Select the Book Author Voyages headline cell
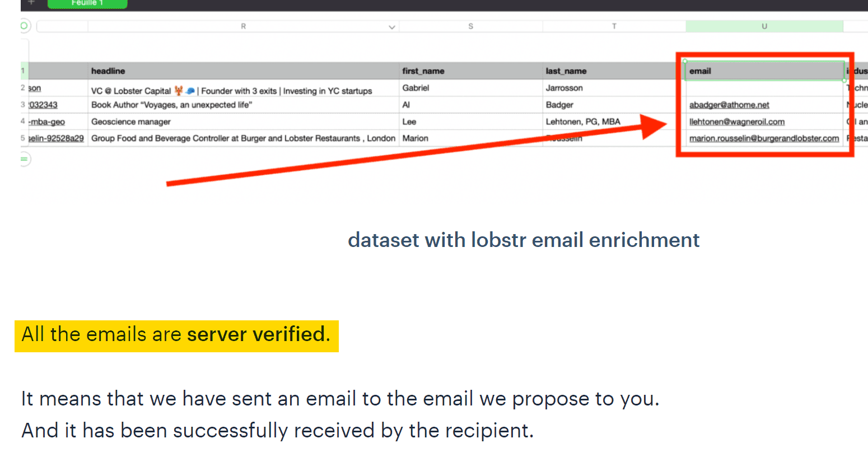 pos(243,105)
